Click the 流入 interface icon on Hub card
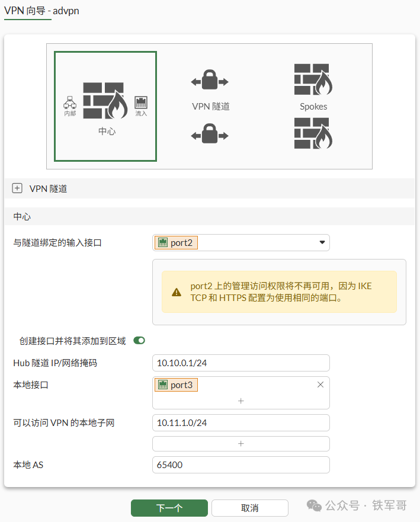Image resolution: width=420 pixels, height=522 pixels. [x=140, y=102]
